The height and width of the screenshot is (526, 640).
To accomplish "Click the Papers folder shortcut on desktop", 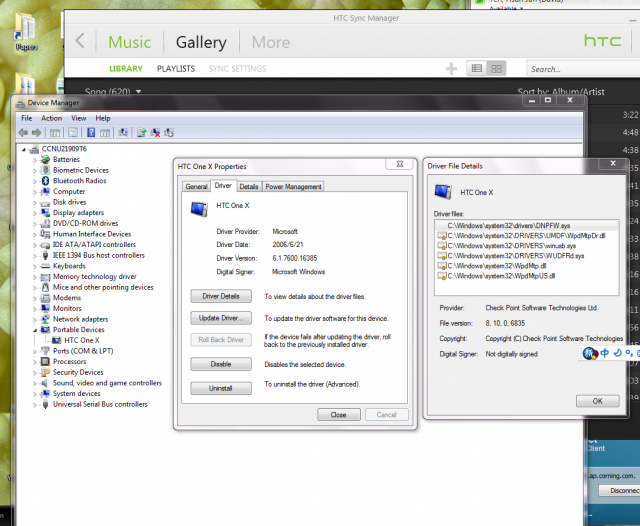I will coord(26,32).
